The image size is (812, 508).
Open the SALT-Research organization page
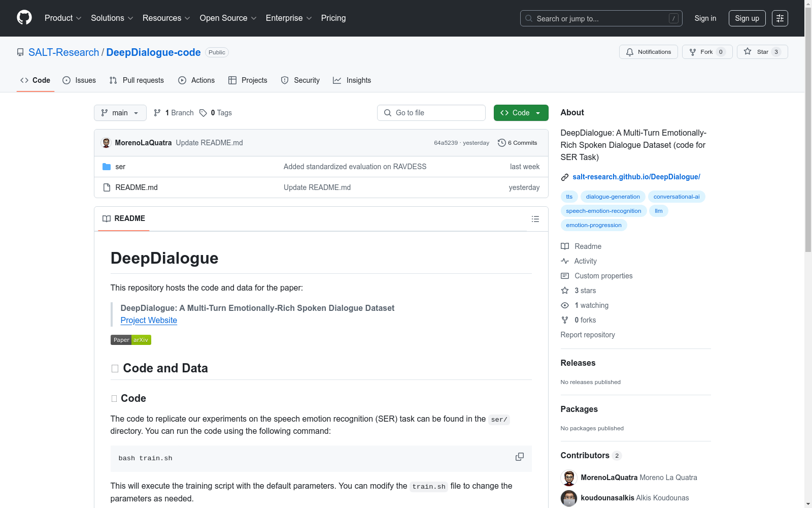(x=64, y=52)
